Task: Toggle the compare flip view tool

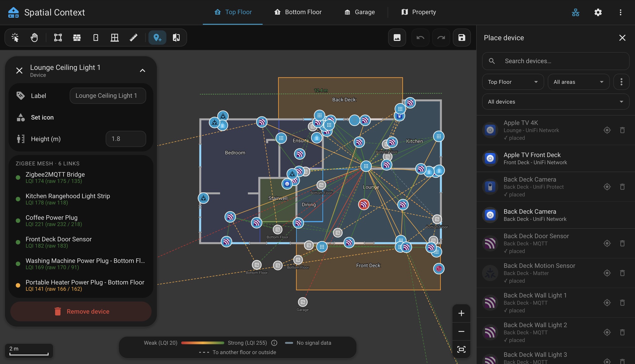Action: coord(176,38)
